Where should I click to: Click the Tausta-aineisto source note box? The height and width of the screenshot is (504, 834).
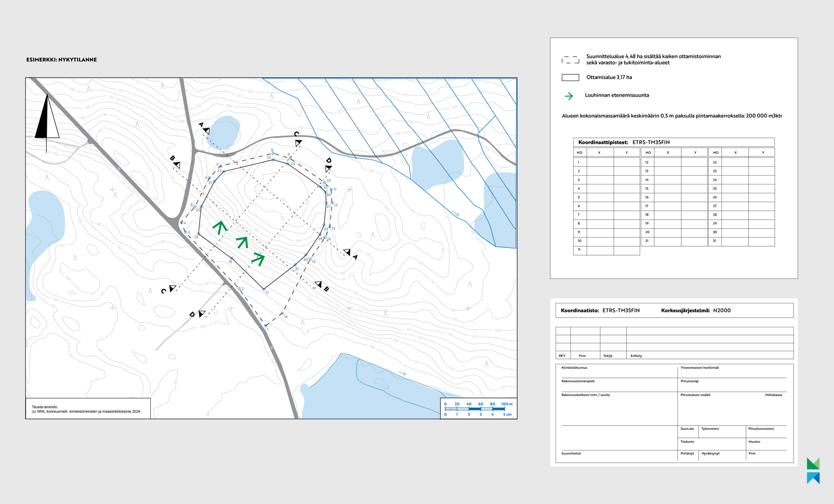point(88,408)
